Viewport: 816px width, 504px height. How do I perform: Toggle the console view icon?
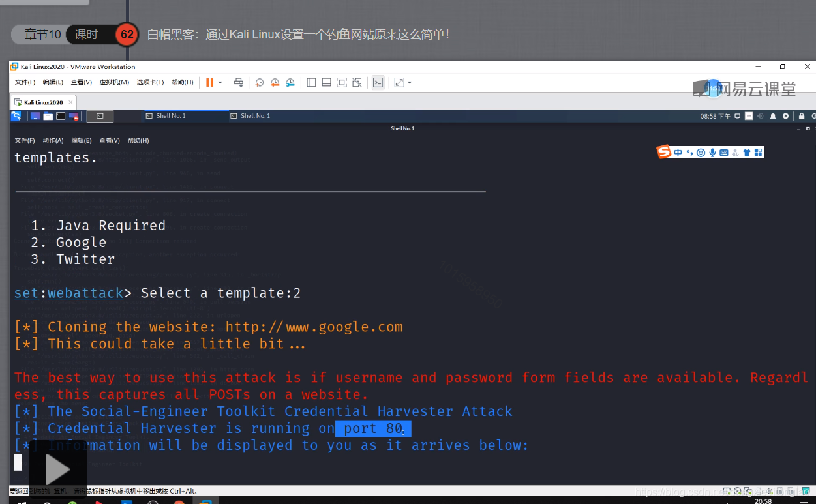tap(378, 83)
